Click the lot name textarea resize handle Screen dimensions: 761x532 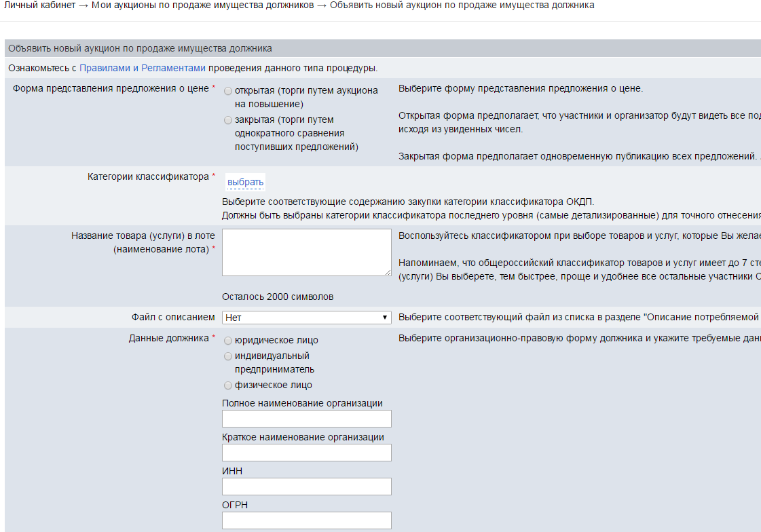coord(388,272)
